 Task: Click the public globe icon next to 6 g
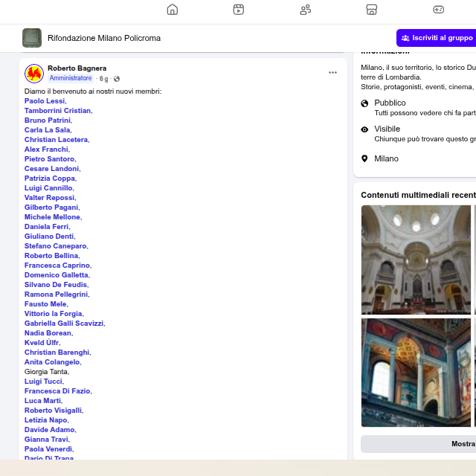117,79
